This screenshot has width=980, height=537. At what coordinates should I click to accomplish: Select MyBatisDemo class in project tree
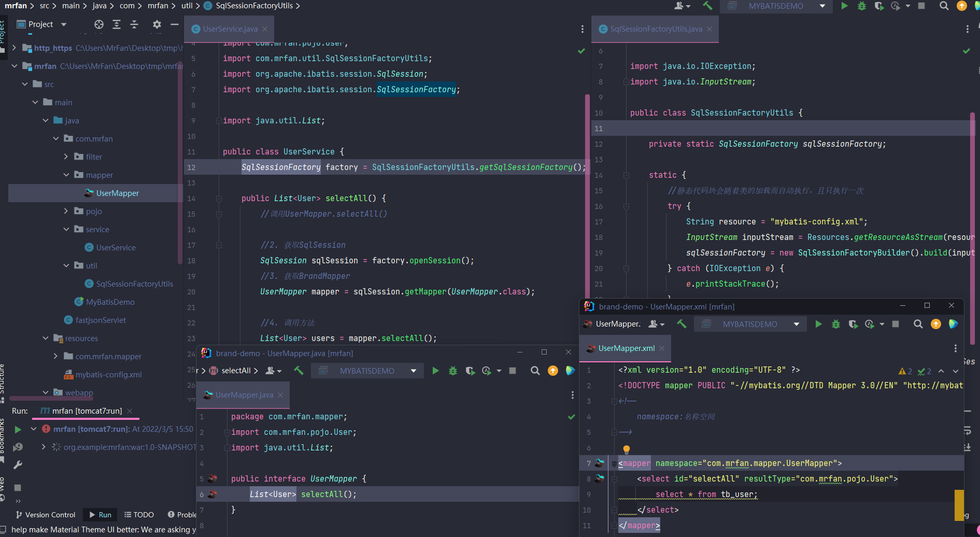105,302
